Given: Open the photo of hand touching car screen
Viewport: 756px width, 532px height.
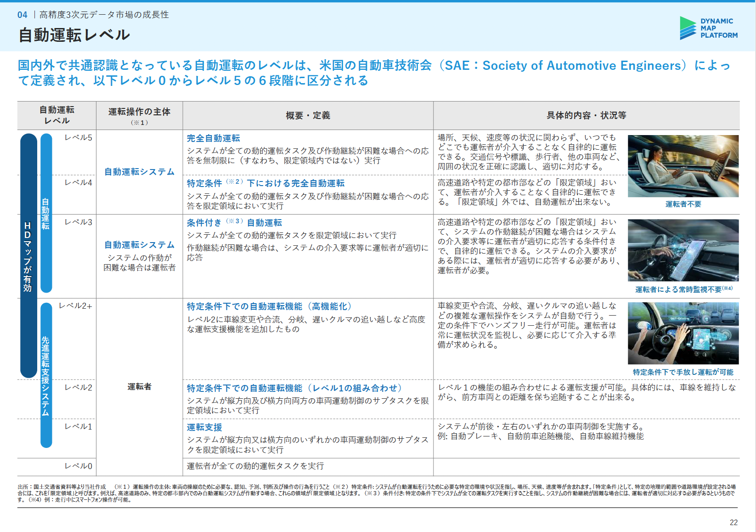Looking at the screenshot, I should pyautogui.click(x=683, y=250).
